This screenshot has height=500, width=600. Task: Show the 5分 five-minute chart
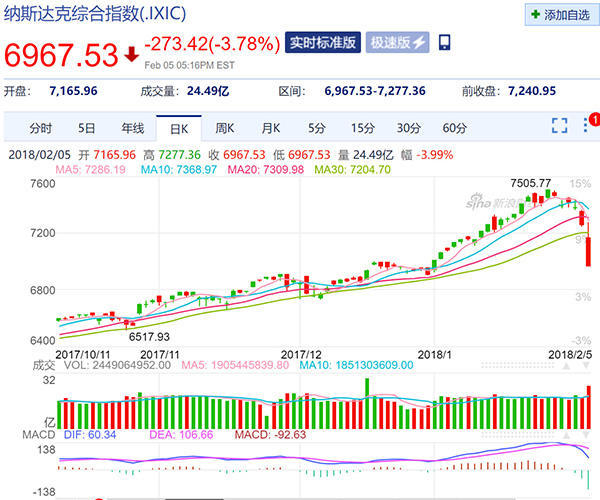coord(317,128)
